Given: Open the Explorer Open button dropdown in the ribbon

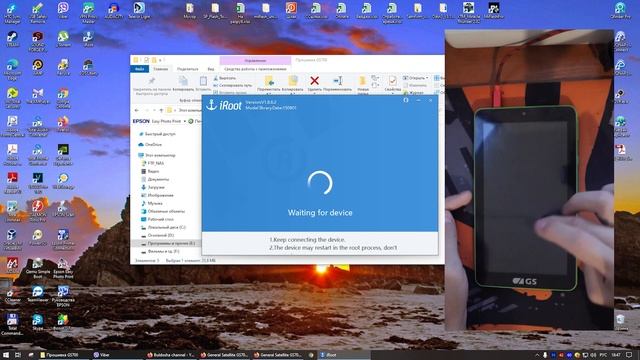Looking at the screenshot, I should click(x=427, y=78).
